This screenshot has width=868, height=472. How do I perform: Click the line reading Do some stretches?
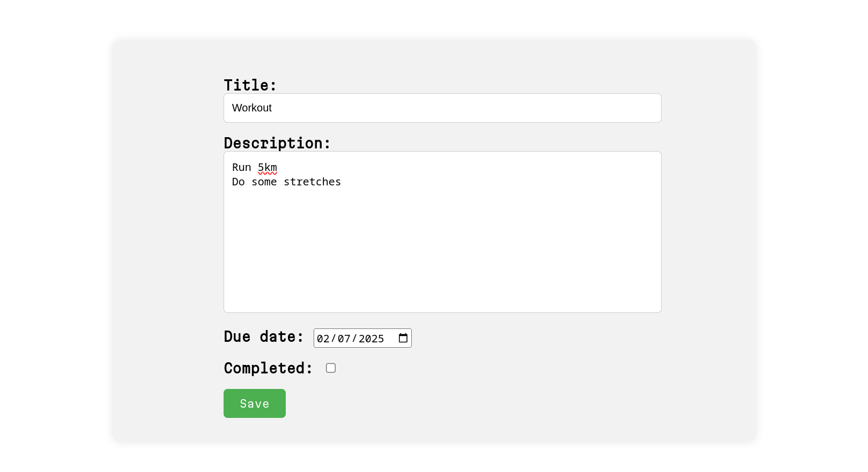coord(286,182)
